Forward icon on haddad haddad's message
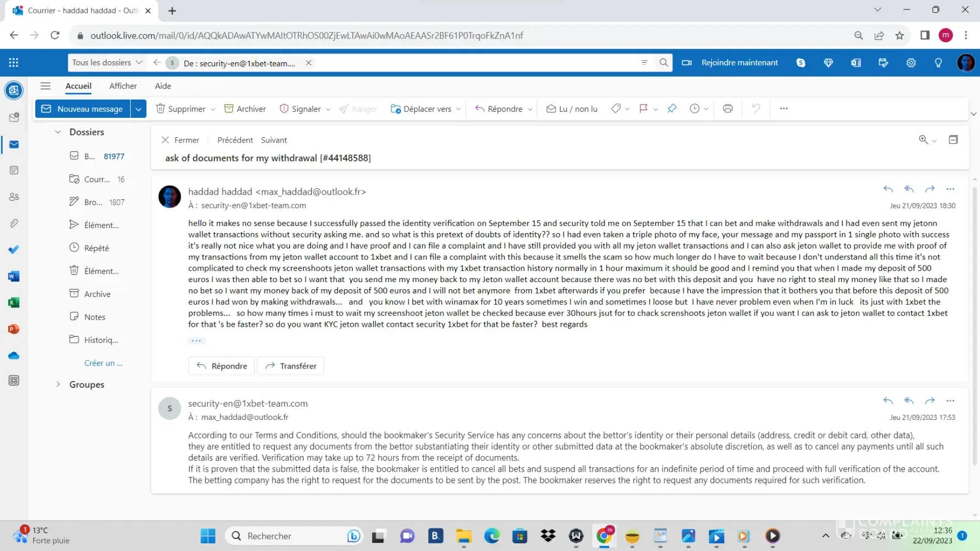 (930, 189)
